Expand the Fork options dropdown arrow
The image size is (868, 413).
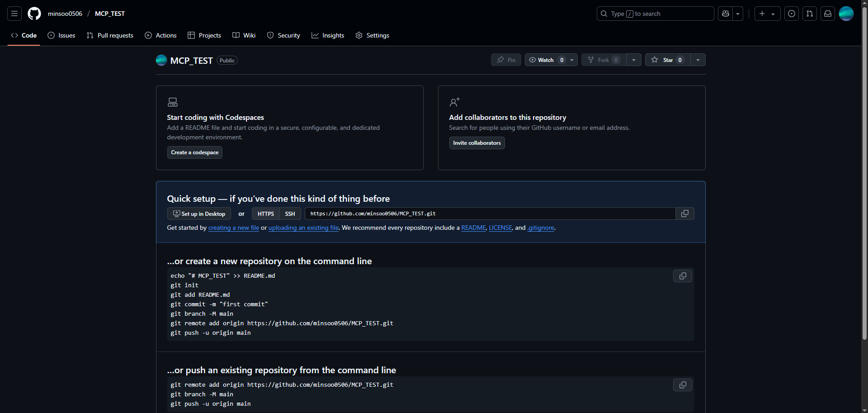coord(634,60)
